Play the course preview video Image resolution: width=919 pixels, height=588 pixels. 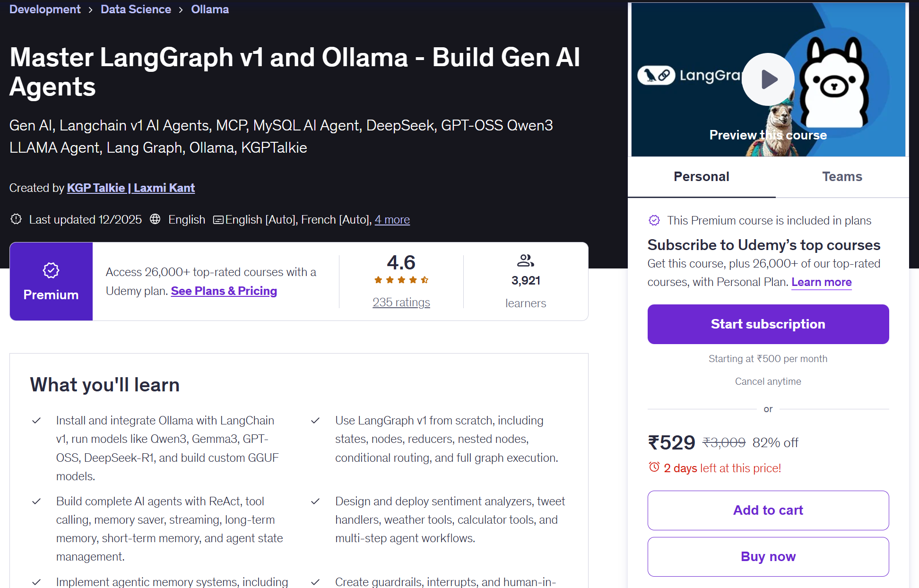(768, 79)
